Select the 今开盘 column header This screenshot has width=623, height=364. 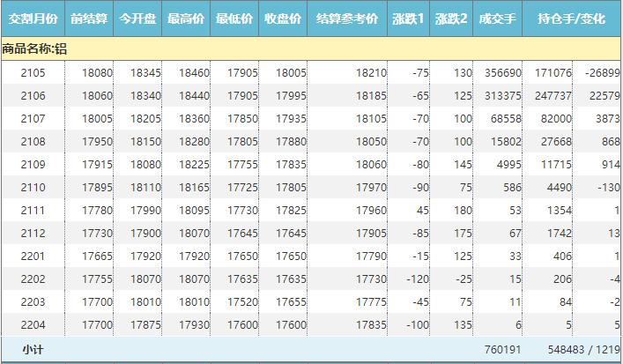[138, 19]
